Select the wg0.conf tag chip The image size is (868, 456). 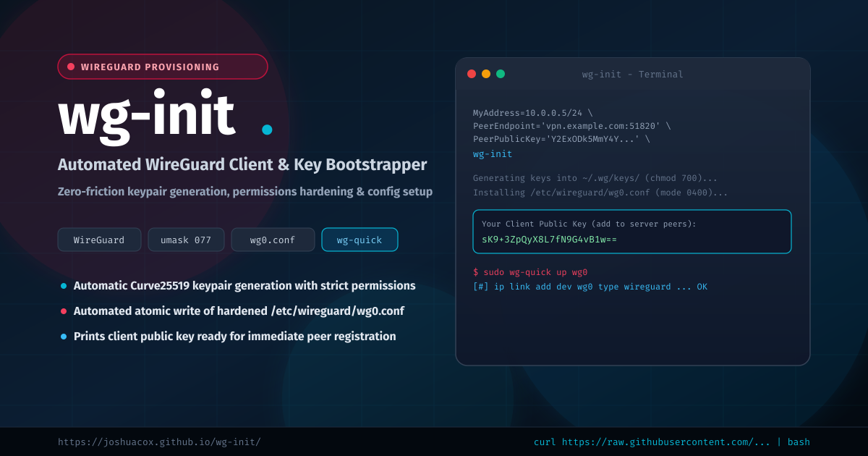(273, 240)
